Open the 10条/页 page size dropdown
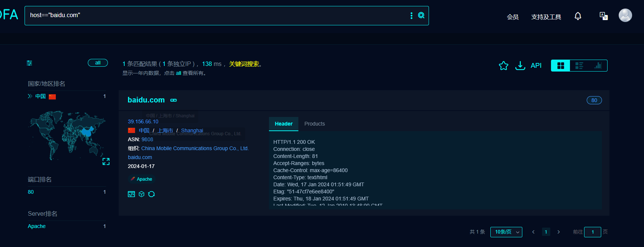Image resolution: width=644 pixels, height=247 pixels. [x=506, y=232]
